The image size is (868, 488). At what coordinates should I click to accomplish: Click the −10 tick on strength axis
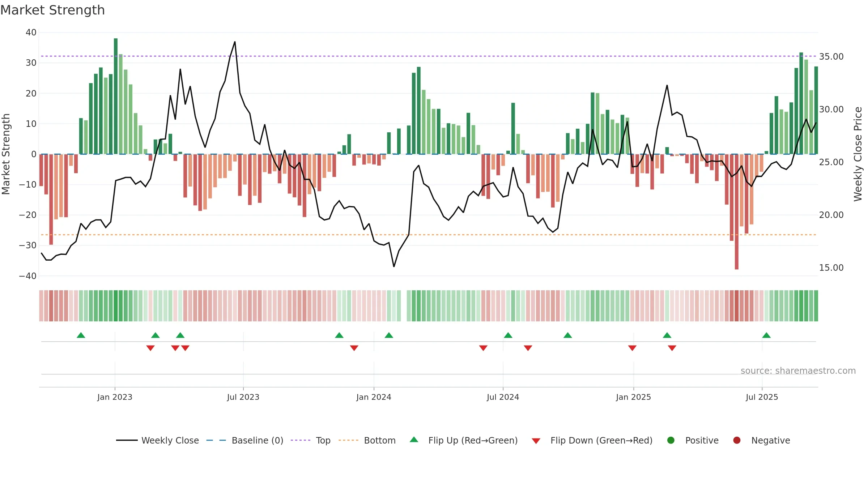tap(28, 185)
